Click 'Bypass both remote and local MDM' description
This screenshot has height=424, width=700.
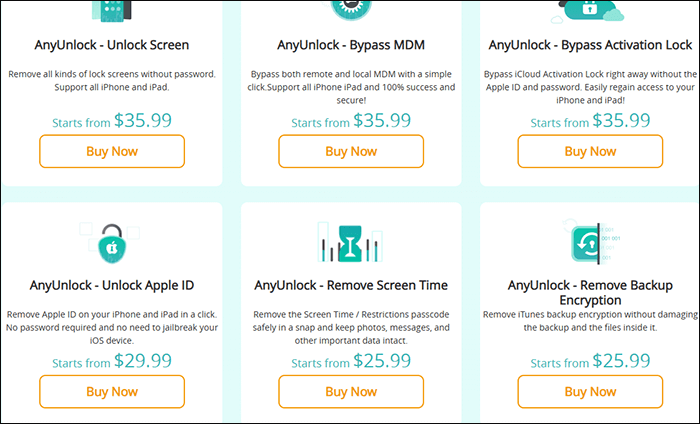pos(351,87)
